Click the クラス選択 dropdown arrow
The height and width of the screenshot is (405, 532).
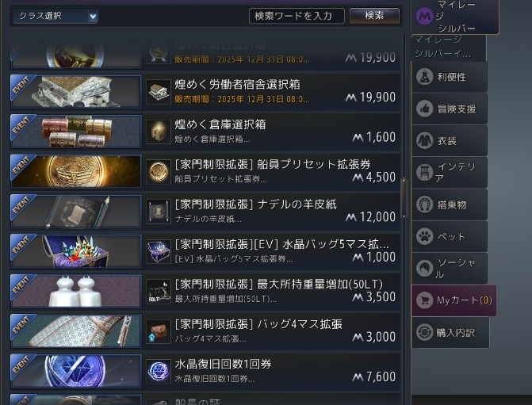(x=93, y=17)
